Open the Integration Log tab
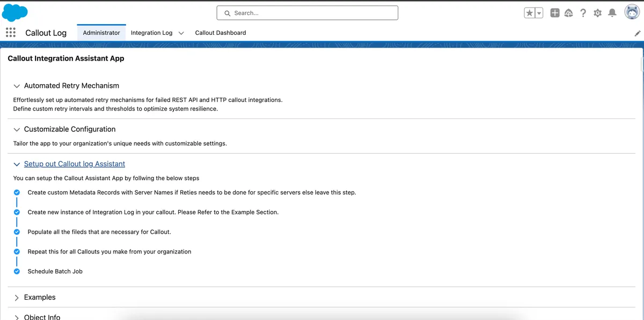 151,33
